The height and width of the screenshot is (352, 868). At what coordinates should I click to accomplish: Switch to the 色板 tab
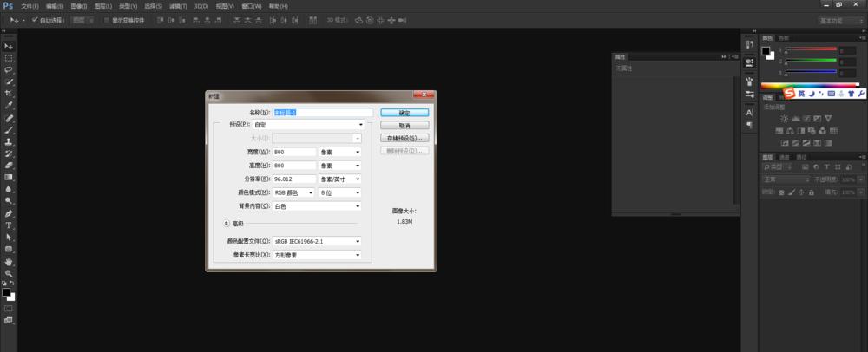(x=783, y=38)
